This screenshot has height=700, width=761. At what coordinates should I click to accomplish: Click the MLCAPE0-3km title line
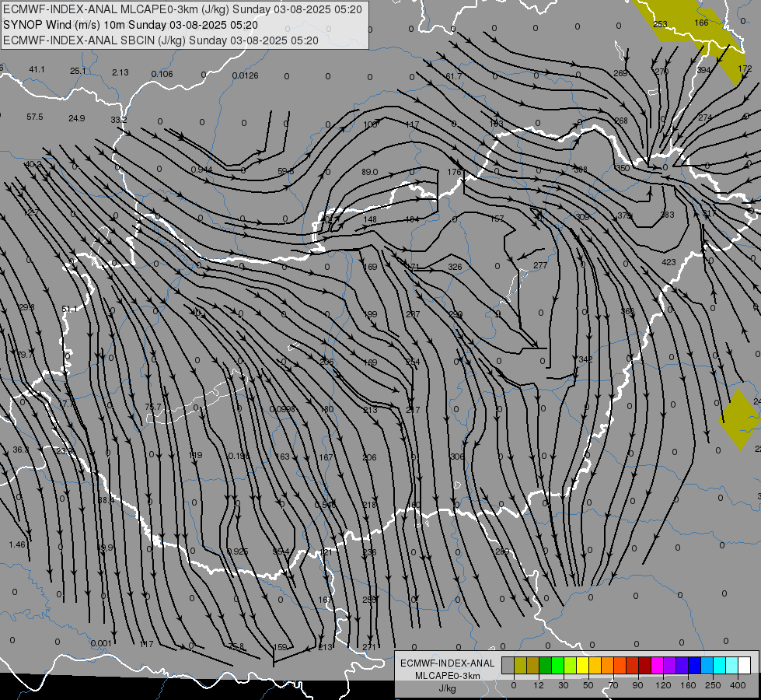[183, 9]
